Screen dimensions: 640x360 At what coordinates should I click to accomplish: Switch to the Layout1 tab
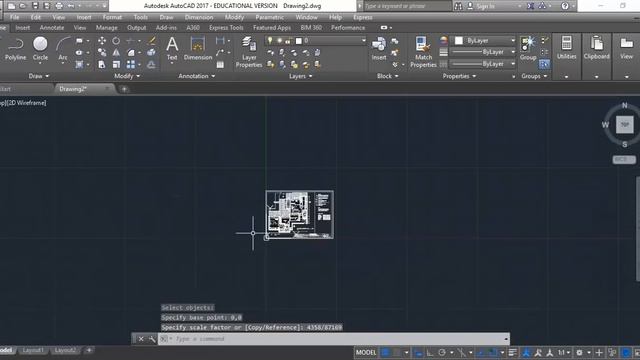33,350
